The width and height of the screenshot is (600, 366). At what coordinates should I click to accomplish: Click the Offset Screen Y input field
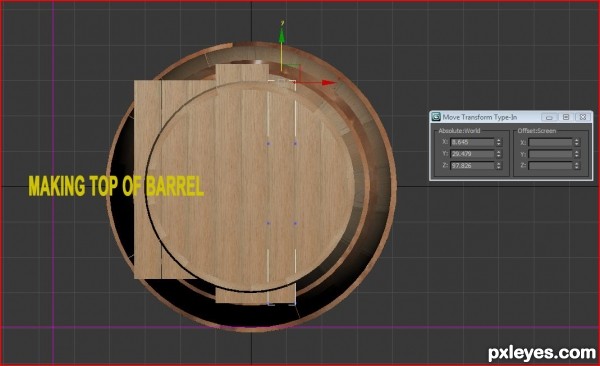550,154
